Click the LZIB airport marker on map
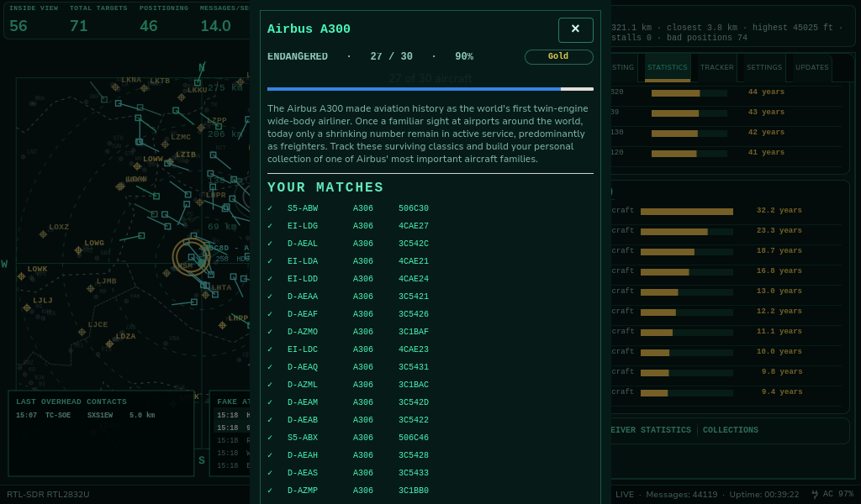 coord(170,162)
